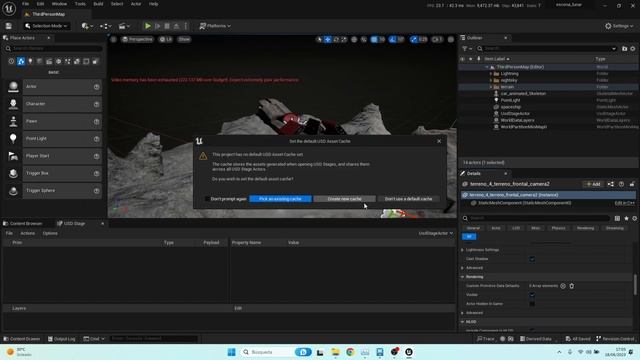Select the Physics filter in Details
Image resolution: width=640 pixels, height=360 pixels.
point(558,228)
